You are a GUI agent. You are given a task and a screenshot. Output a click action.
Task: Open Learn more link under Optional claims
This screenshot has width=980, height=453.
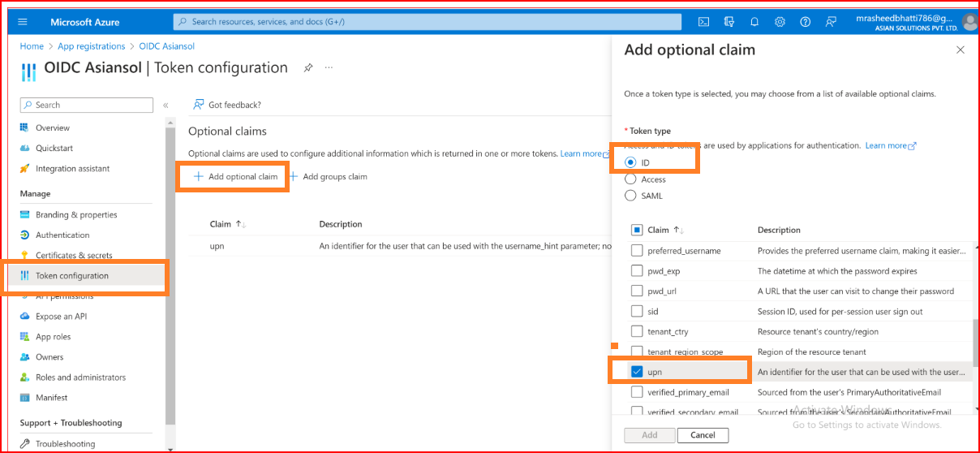pos(584,153)
